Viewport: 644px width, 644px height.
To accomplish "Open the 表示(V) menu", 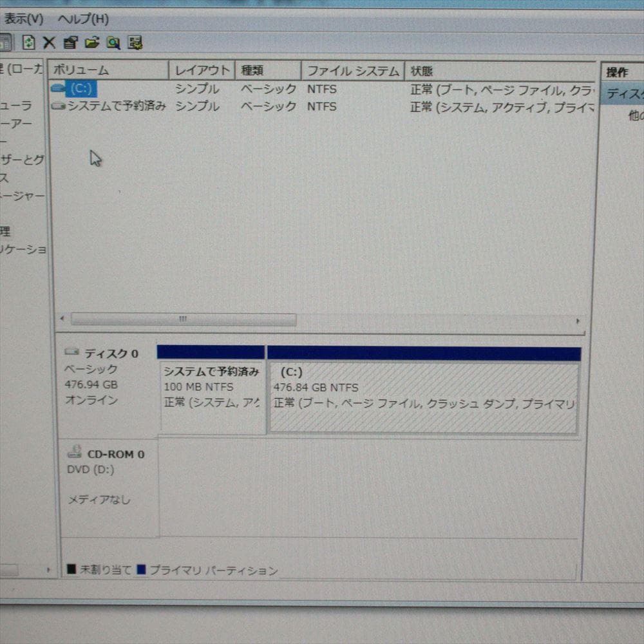I will pos(21,20).
